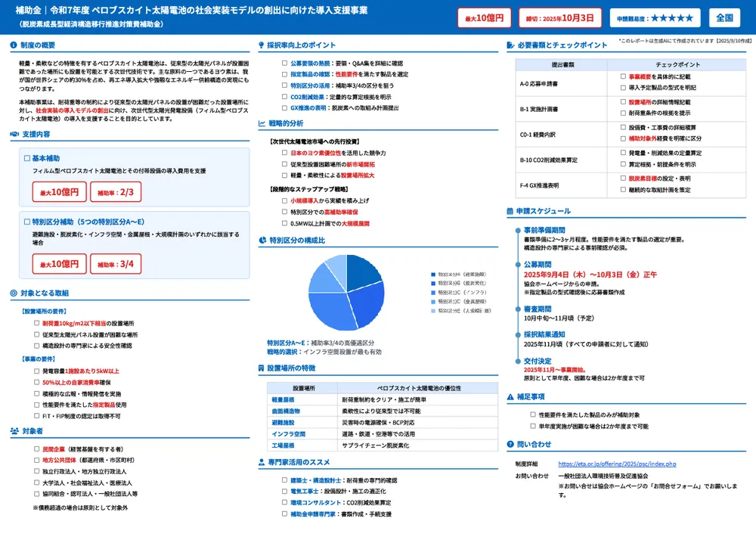Viewport: 756px width, 534px height.
Task: Click the 締切 2025年10月3日 deadline badge
Action: click(x=559, y=17)
